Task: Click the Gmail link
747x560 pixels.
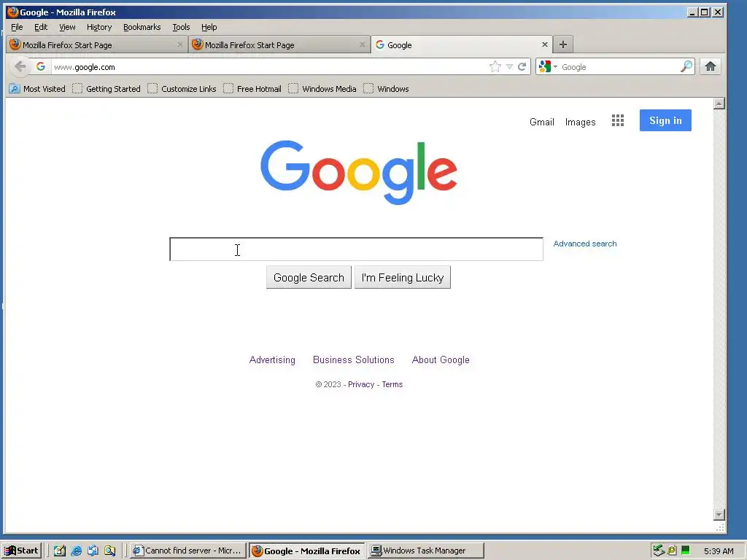Action: [x=542, y=122]
